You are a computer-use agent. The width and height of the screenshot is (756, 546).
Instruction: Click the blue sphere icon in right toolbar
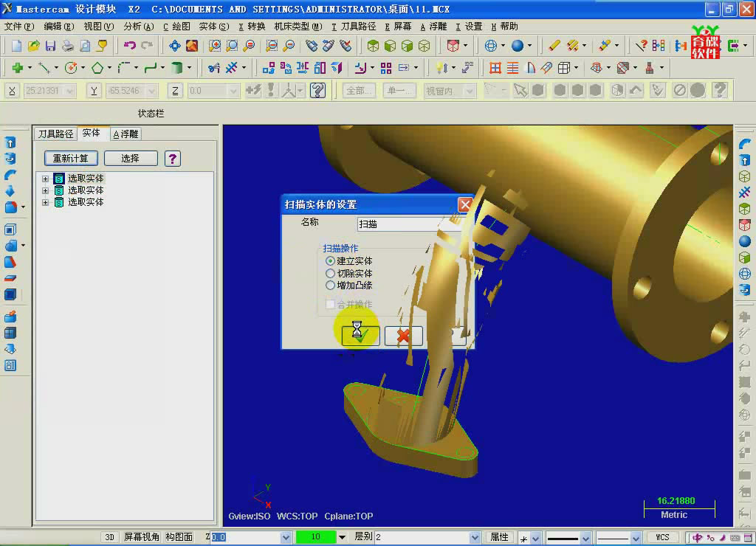point(745,241)
